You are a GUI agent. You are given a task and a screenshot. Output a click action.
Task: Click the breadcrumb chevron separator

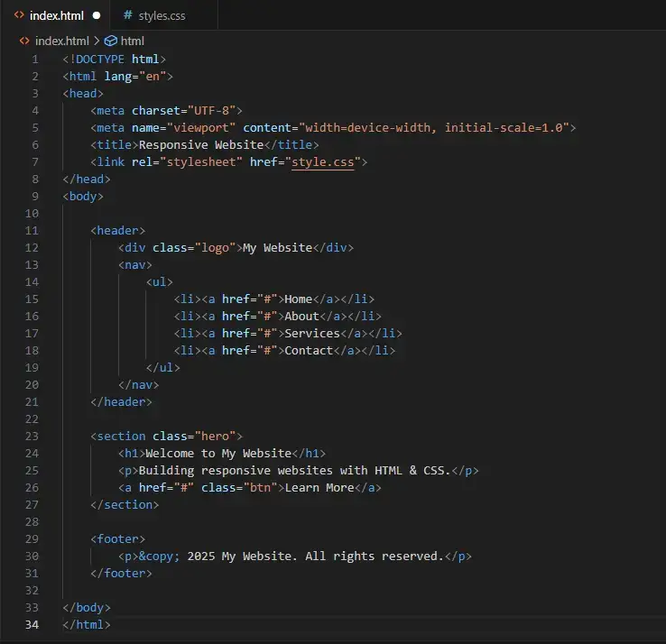coord(97,41)
